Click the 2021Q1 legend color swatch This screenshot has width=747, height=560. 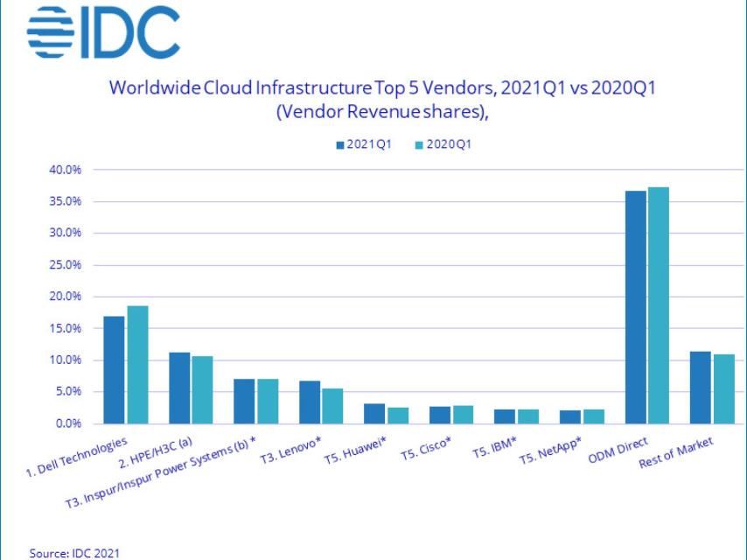coord(340,144)
